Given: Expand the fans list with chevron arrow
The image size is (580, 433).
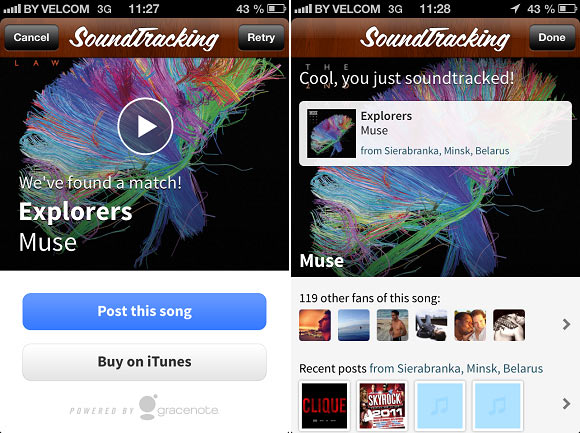Looking at the screenshot, I should pos(566,325).
